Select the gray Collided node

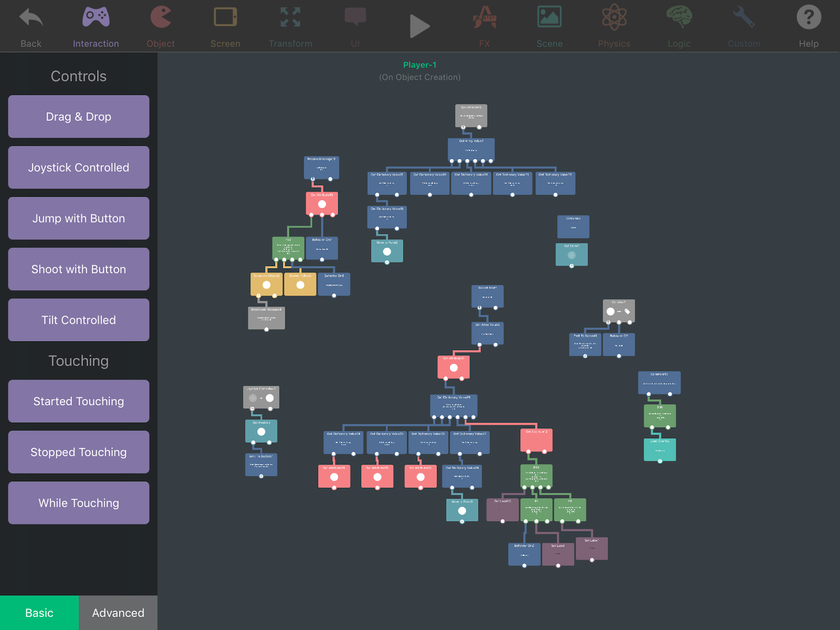click(618, 311)
